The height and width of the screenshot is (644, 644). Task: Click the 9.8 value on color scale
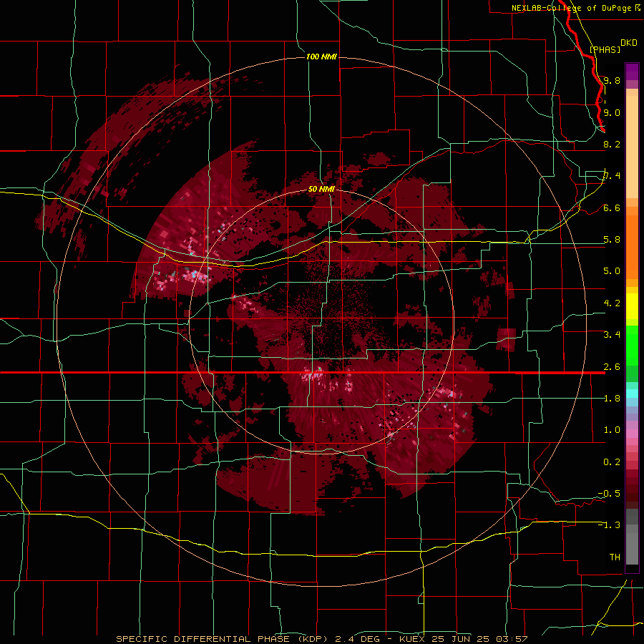pyautogui.click(x=612, y=80)
